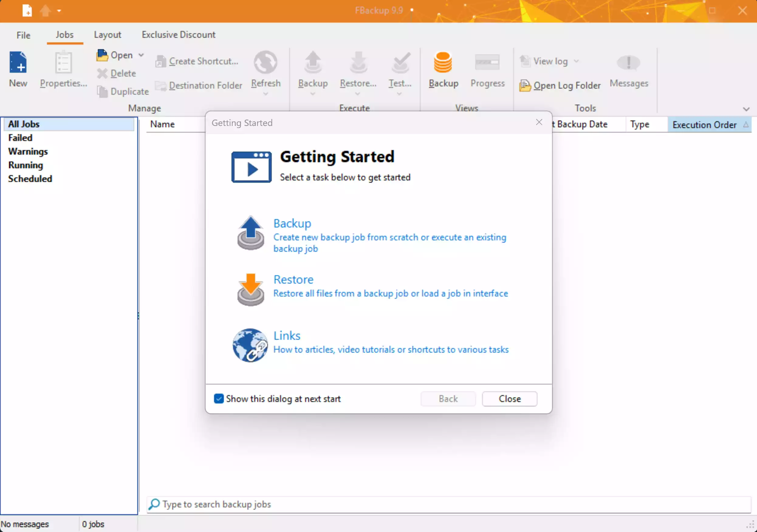Switch to the Layout tab
The height and width of the screenshot is (532, 757).
108,35
